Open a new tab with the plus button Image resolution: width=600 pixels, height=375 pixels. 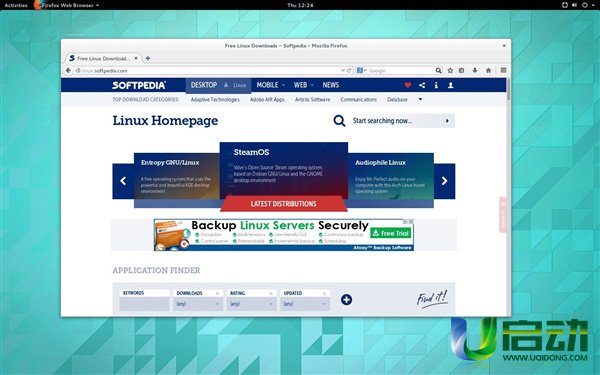(148, 58)
